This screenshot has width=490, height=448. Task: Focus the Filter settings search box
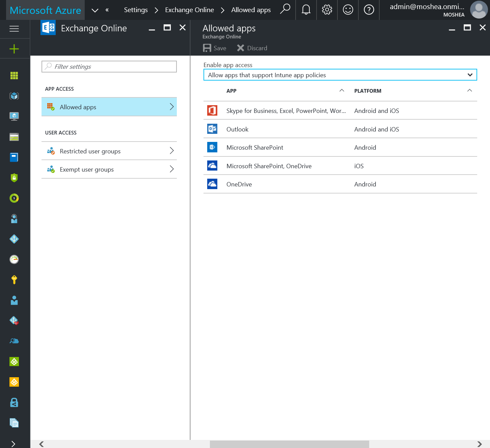[x=109, y=67]
